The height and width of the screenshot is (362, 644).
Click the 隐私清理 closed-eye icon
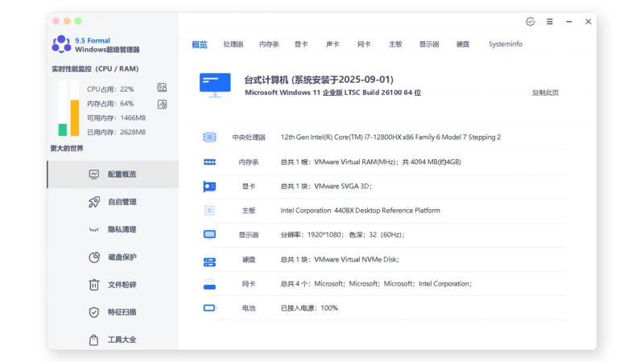(x=94, y=229)
